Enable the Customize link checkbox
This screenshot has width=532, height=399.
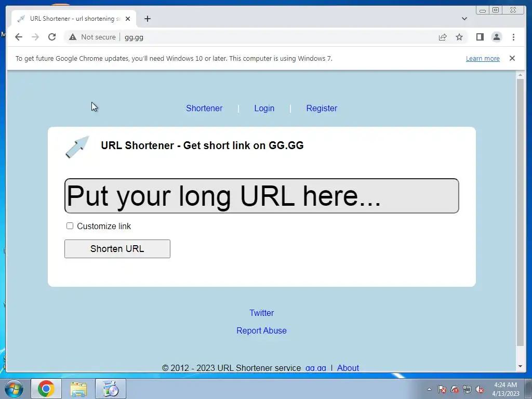pos(70,226)
